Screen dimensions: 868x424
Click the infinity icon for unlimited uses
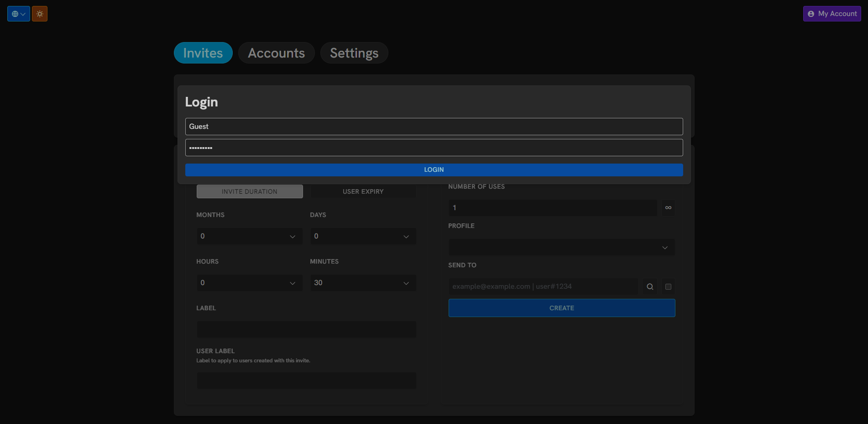pos(668,207)
